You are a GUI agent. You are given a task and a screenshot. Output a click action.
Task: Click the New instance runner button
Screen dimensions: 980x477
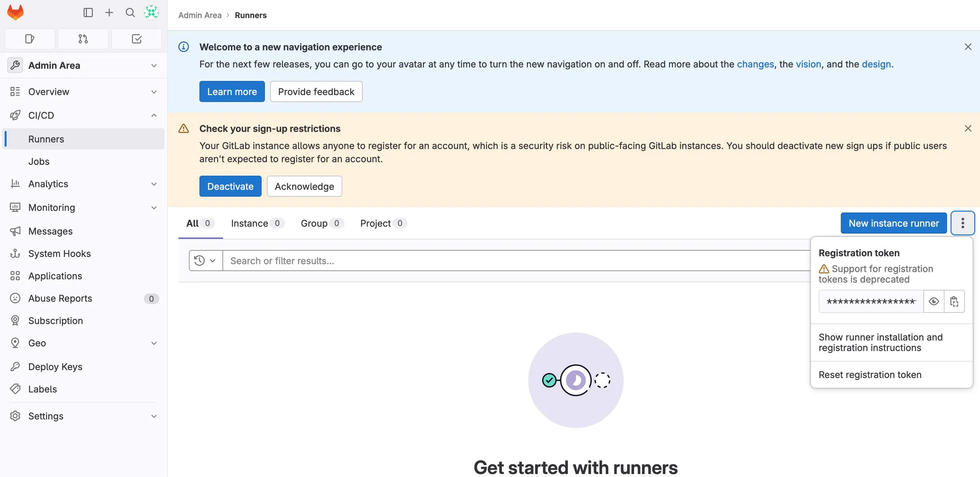(893, 223)
